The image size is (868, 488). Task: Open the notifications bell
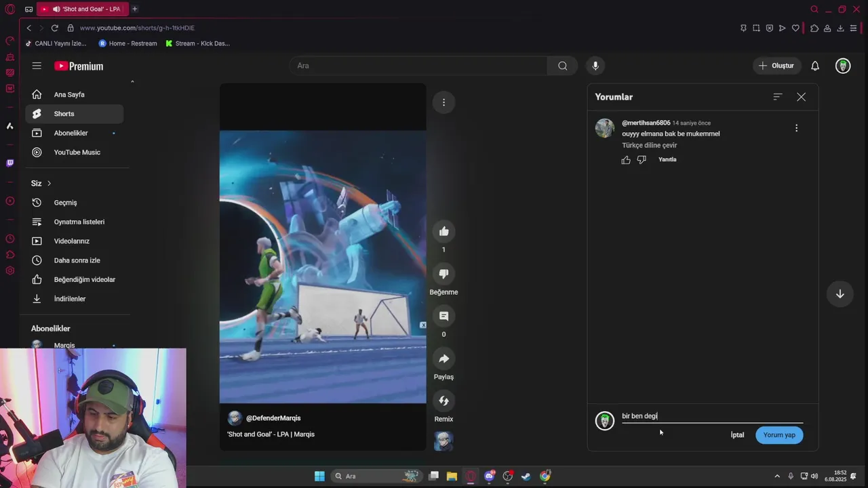click(815, 66)
